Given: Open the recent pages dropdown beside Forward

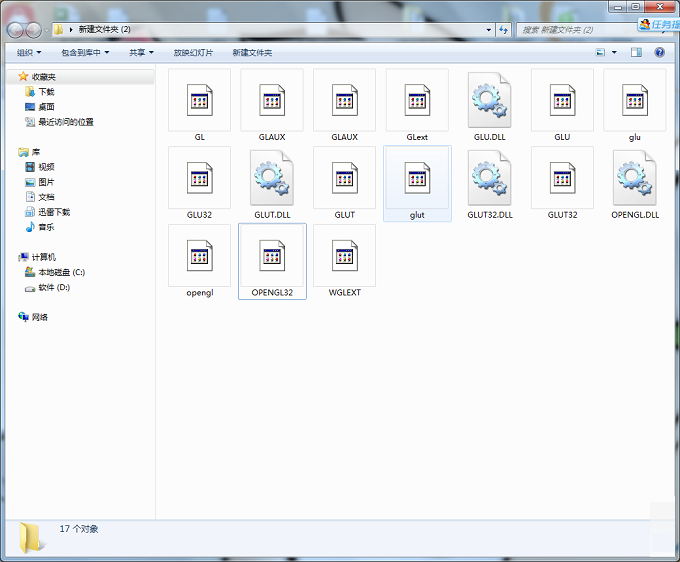Looking at the screenshot, I should point(46,30).
